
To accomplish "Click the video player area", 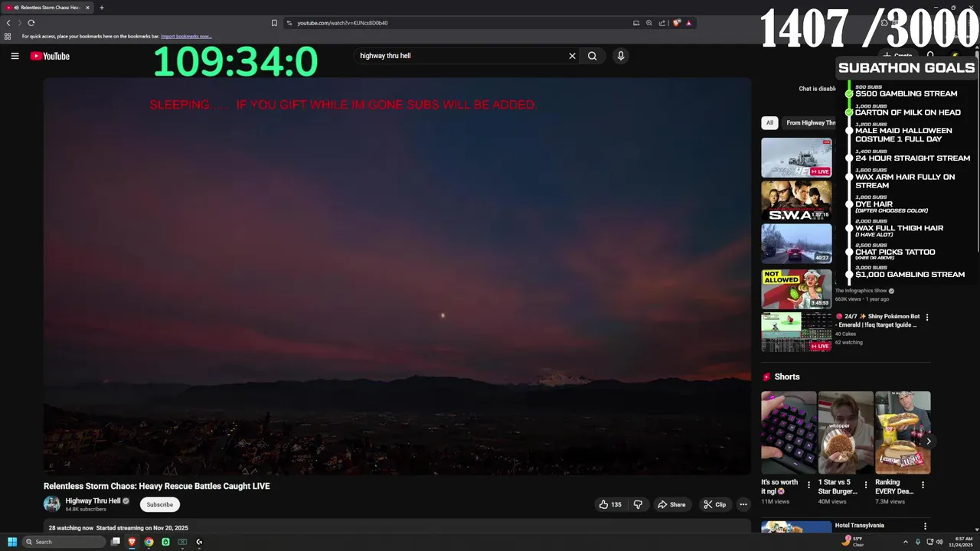I will [x=397, y=275].
